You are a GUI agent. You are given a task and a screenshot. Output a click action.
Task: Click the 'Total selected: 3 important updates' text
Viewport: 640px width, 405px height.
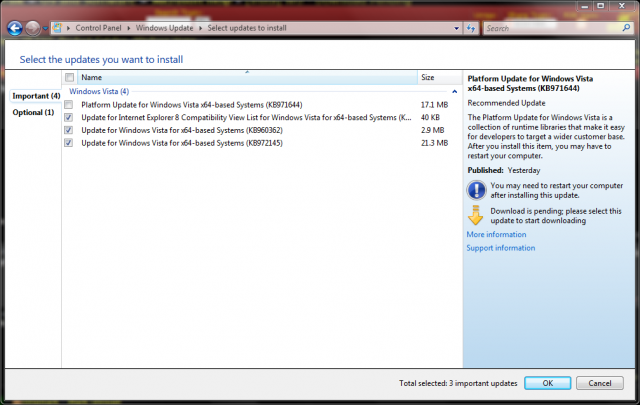pyautogui.click(x=458, y=383)
